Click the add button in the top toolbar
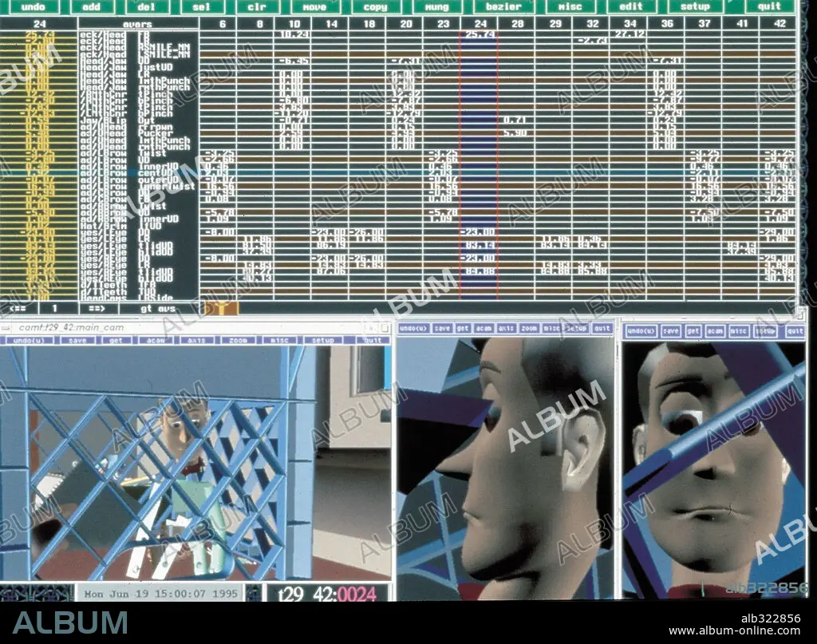The height and width of the screenshot is (644, 817). (91, 6)
